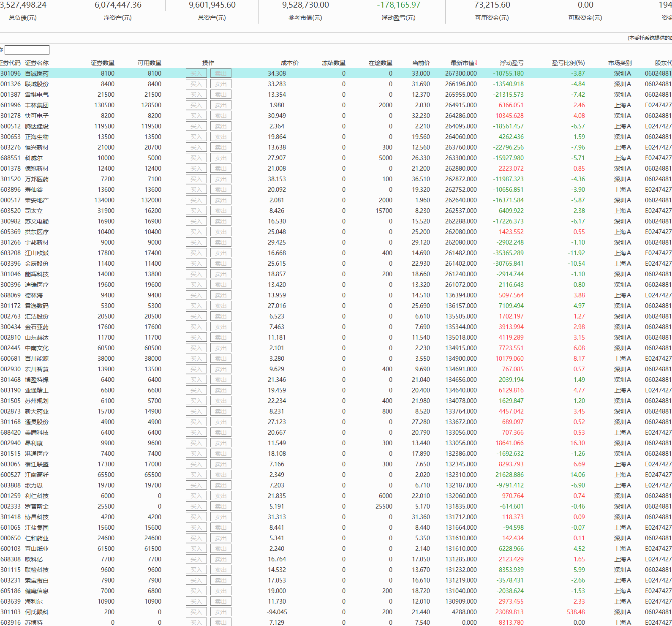Click 卖出 button for 宇邦新材

click(x=221, y=242)
